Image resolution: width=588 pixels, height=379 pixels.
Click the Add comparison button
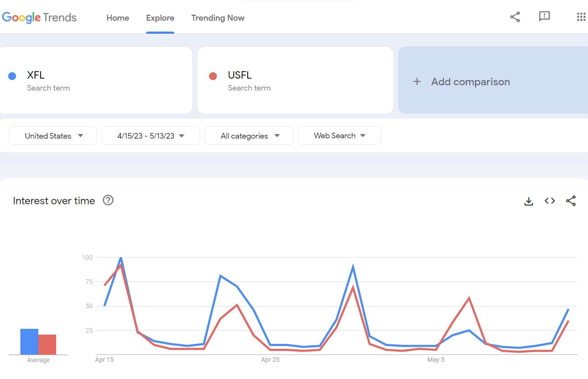click(493, 80)
